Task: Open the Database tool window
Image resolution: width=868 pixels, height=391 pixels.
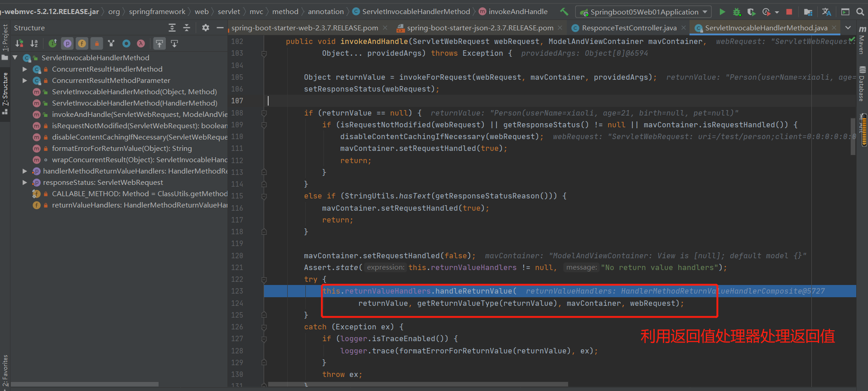Action: [x=862, y=84]
